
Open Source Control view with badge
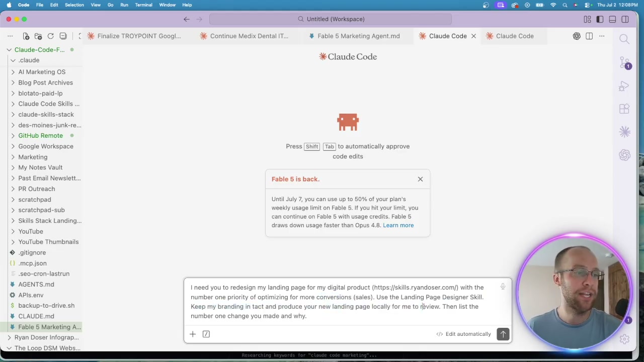624,63
